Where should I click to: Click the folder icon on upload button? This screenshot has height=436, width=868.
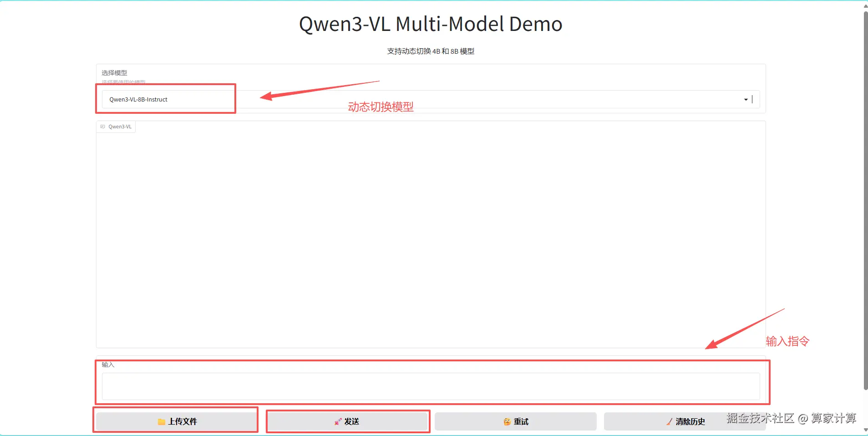162,422
